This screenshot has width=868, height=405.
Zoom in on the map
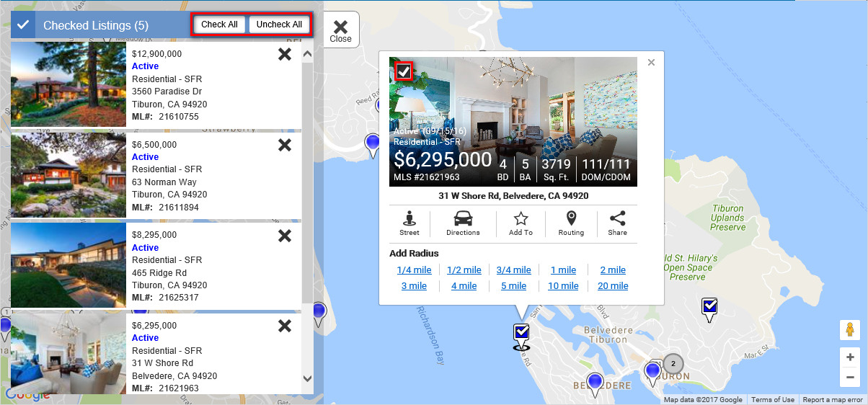(850, 357)
